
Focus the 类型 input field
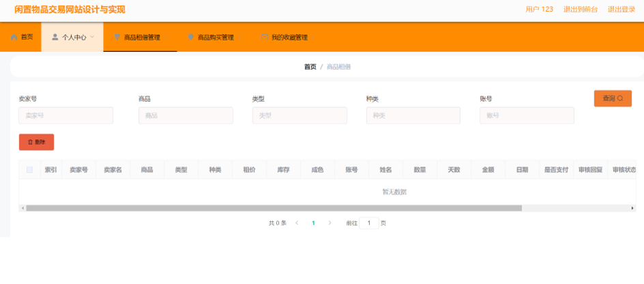pyautogui.click(x=299, y=115)
